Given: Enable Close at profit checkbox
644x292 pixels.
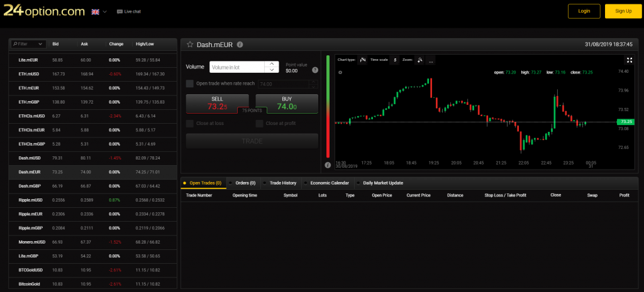Looking at the screenshot, I should tap(259, 124).
